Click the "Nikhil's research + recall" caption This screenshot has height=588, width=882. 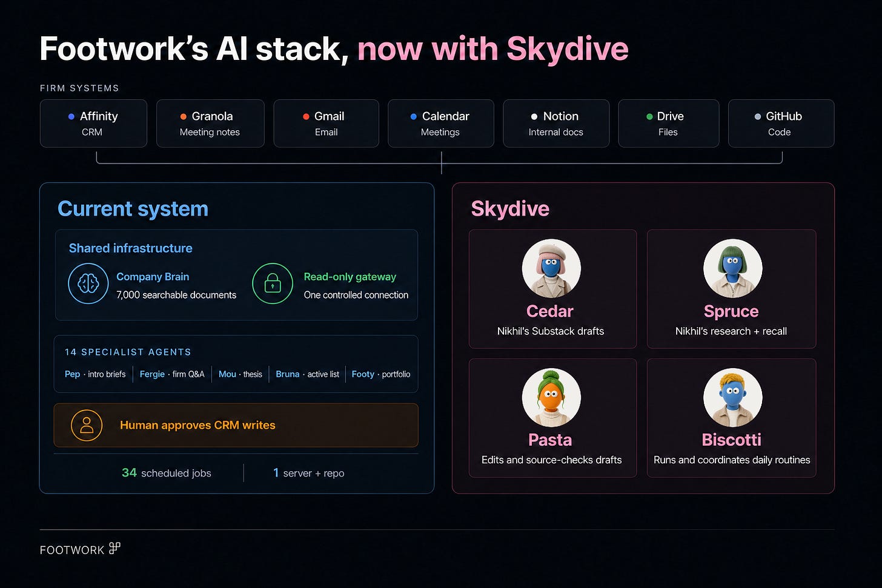point(731,331)
